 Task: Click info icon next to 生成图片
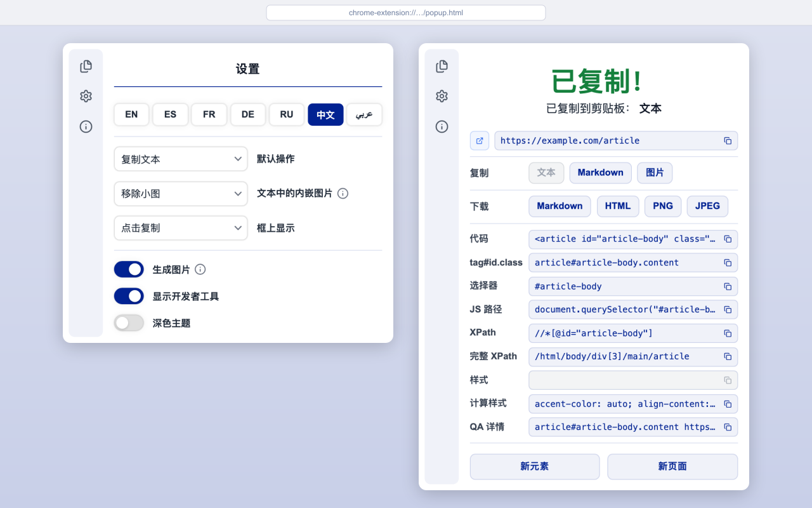200,269
